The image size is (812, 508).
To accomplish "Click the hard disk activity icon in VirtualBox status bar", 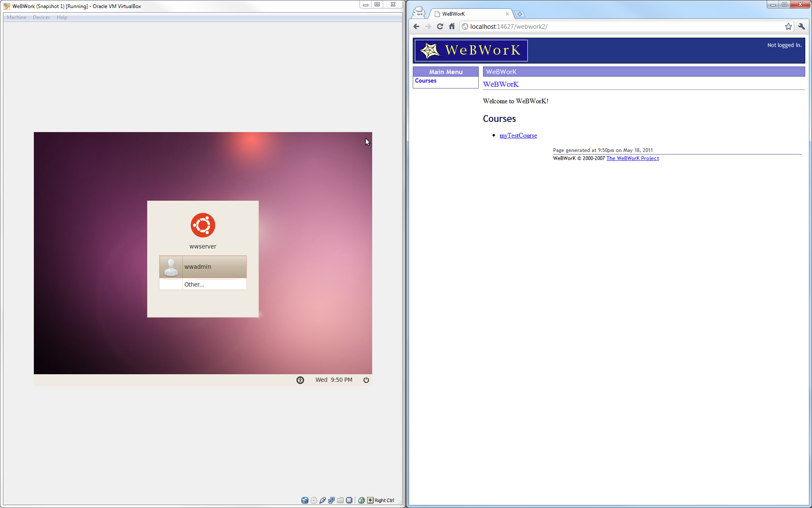I will click(x=304, y=500).
